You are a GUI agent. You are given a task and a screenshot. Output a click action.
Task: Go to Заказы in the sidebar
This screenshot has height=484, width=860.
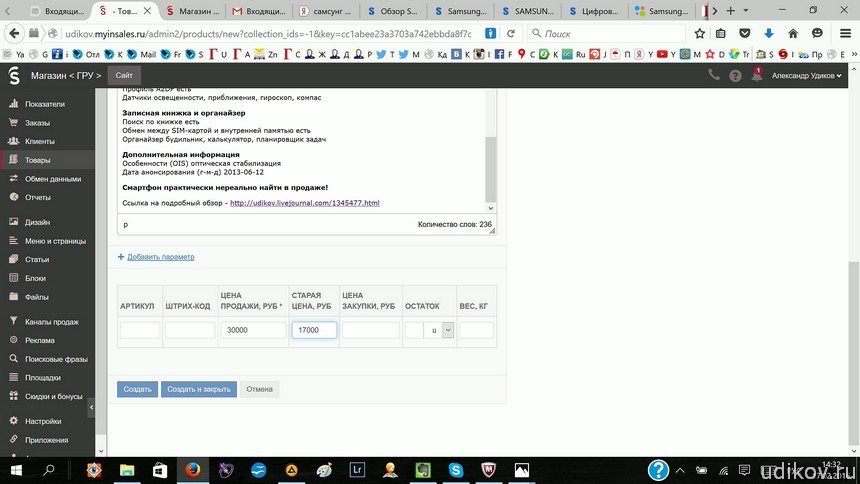point(37,123)
